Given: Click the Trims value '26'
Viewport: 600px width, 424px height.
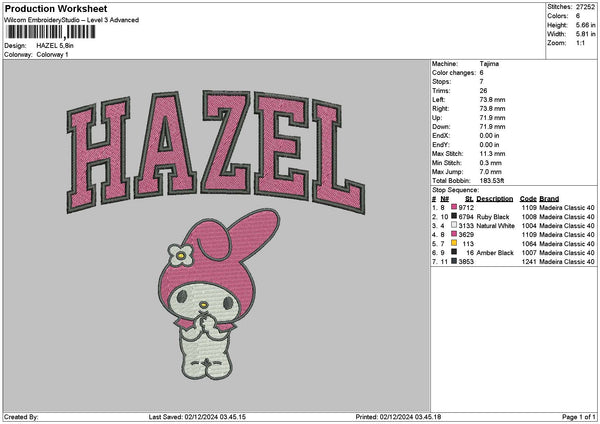Looking at the screenshot, I should pyautogui.click(x=483, y=91).
